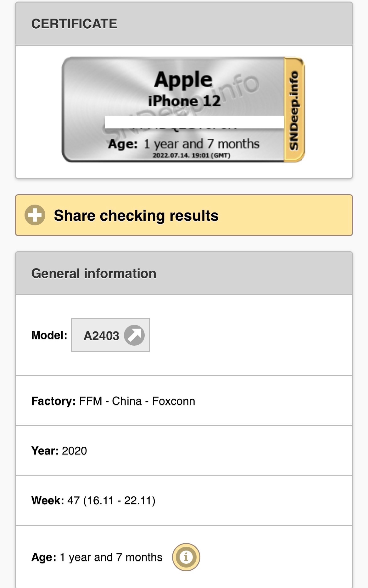The height and width of the screenshot is (588, 368).
Task: Click the iPhone 12 text on certificate
Action: coord(184,101)
